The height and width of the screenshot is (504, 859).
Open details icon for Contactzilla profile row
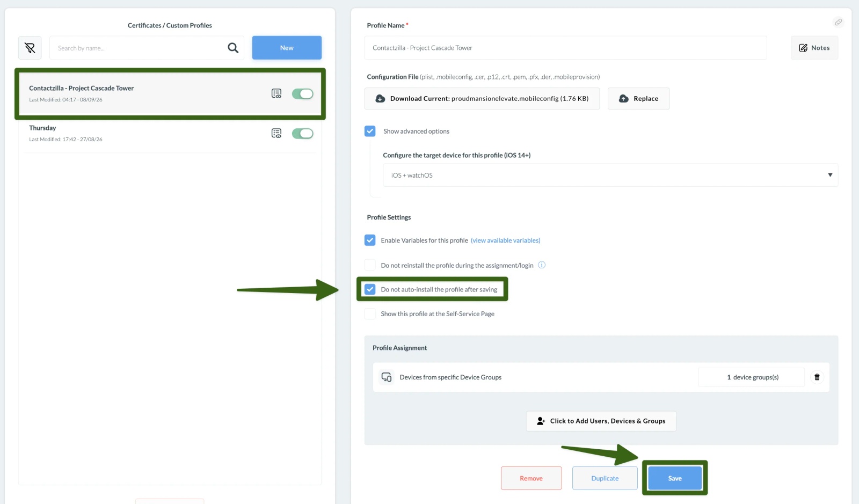point(276,93)
